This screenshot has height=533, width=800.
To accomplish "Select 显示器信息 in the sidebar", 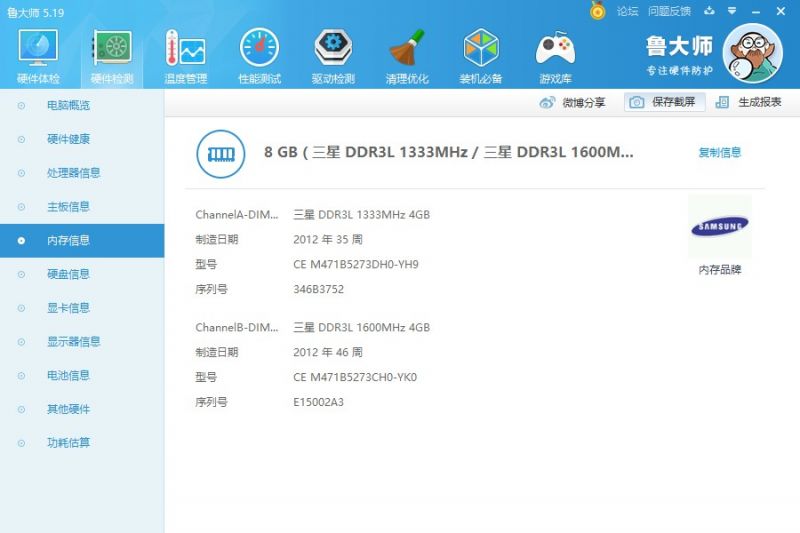I will [82, 342].
